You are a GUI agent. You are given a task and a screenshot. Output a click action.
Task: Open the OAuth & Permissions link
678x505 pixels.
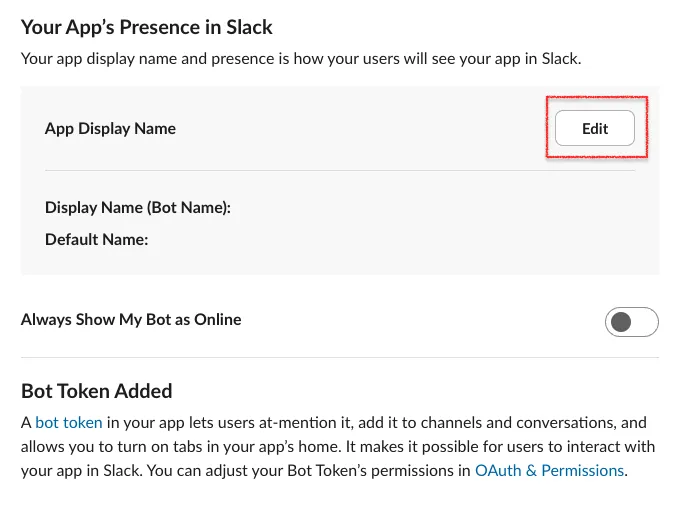[549, 470]
